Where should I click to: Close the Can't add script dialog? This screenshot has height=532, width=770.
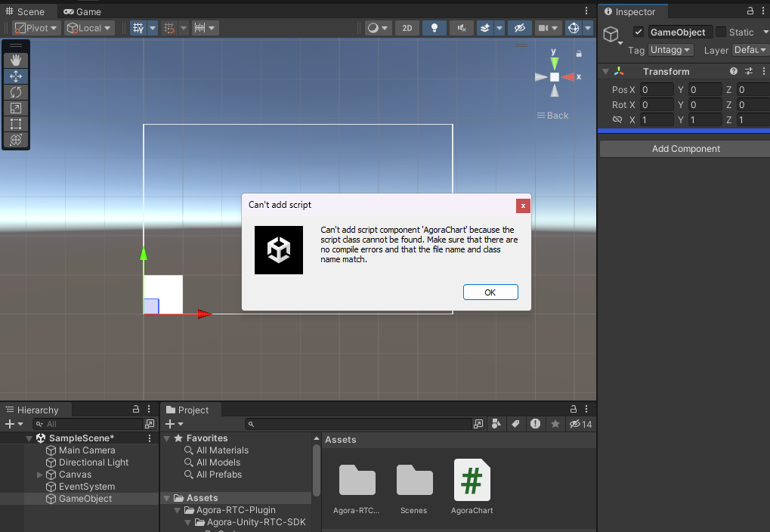pyautogui.click(x=523, y=206)
